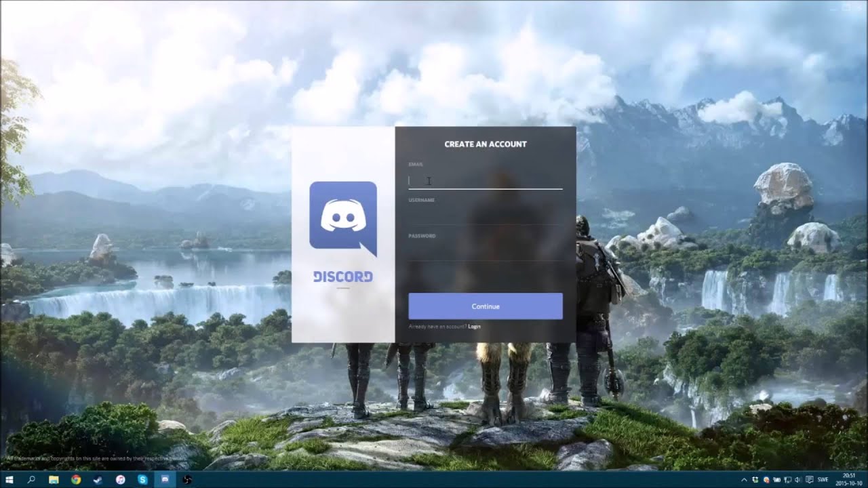This screenshot has height=488, width=868.
Task: Open File Explorer from the taskbar
Action: point(54,479)
